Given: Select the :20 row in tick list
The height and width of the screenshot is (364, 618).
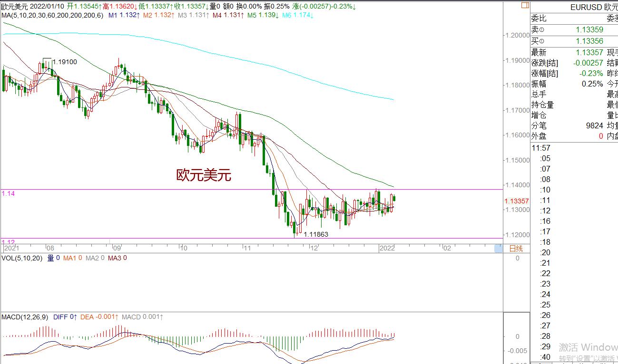Looking at the screenshot, I should click(545, 253).
